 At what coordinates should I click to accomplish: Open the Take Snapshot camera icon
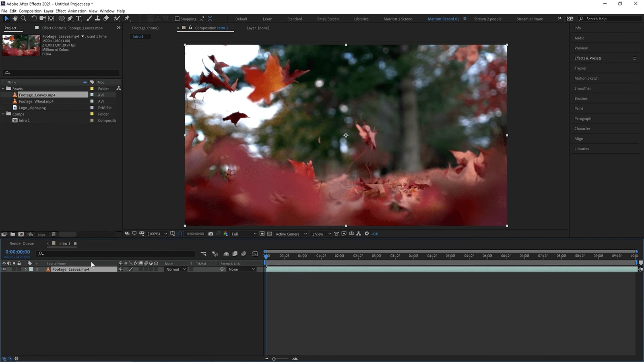pyautogui.click(x=211, y=234)
